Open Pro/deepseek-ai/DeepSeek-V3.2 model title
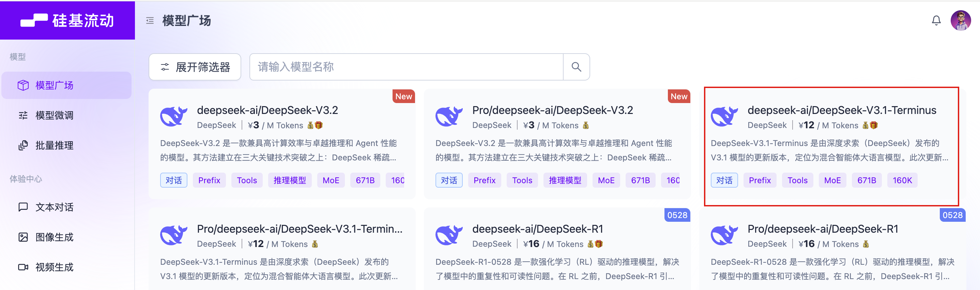 tap(552, 111)
